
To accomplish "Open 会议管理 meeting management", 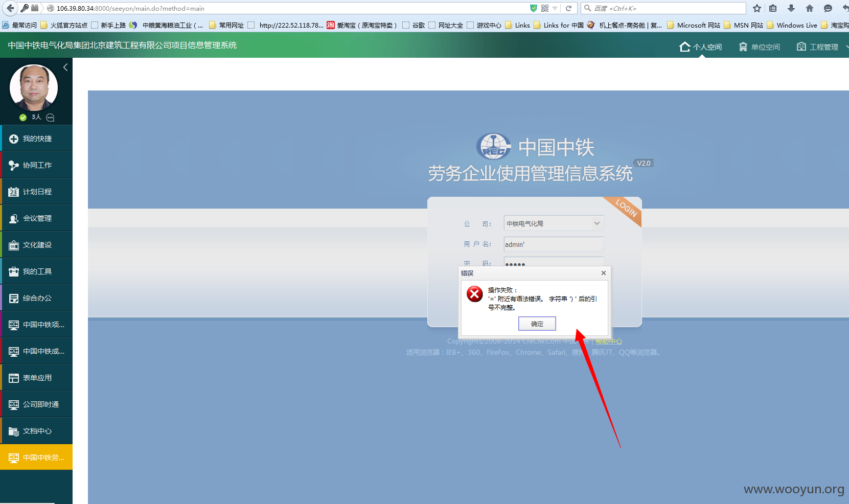I will (36, 218).
